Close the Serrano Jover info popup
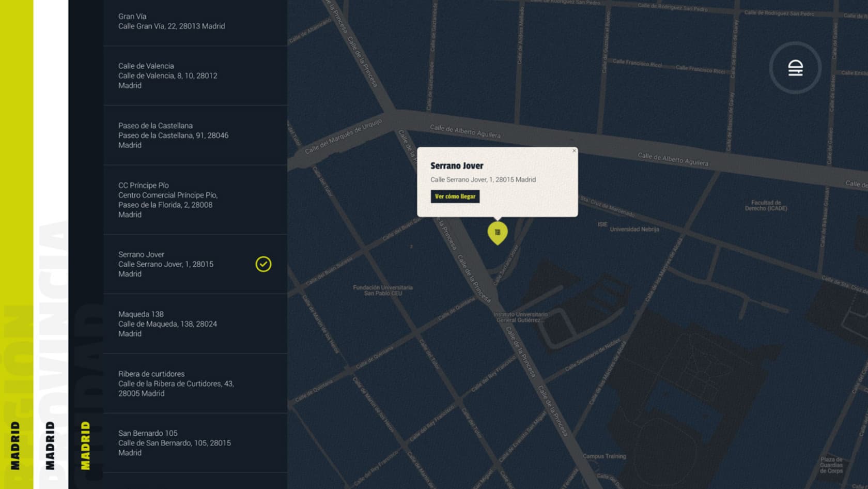Viewport: 868px width, 489px height. coord(574,151)
